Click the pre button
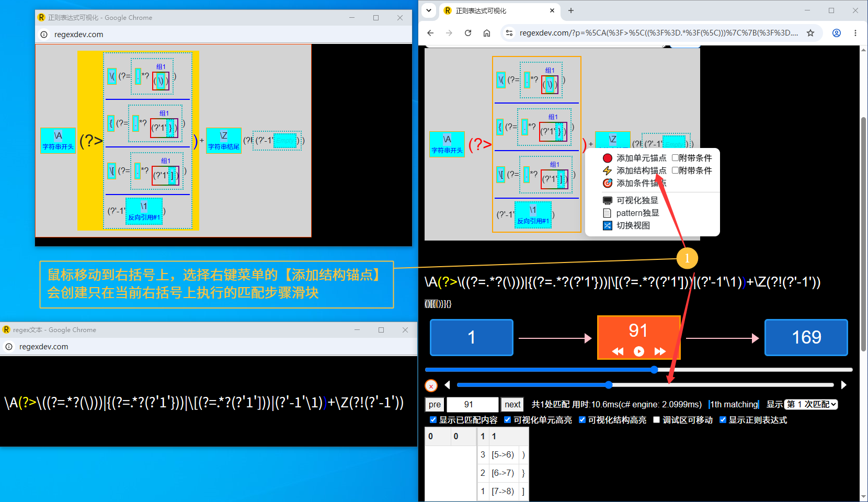This screenshot has height=502, width=868. 435,404
